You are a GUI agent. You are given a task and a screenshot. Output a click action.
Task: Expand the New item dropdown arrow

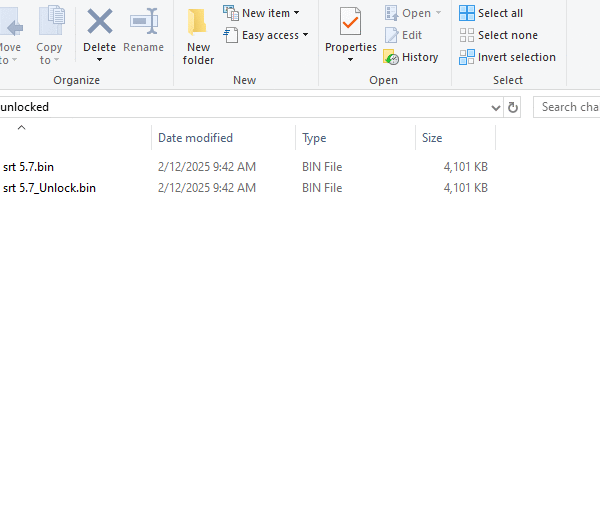[297, 13]
